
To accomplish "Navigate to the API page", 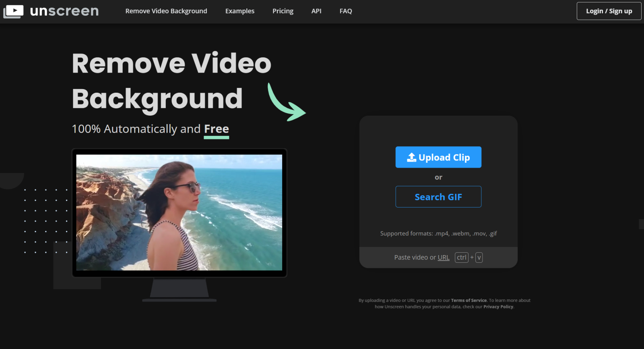I will [316, 11].
